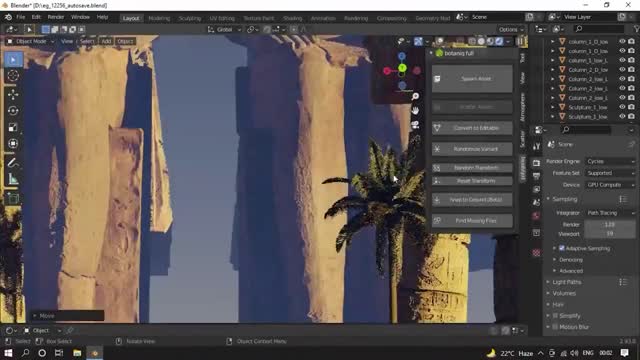Collapse the Sampling section
This screenshot has width=640, height=360.
[548, 199]
